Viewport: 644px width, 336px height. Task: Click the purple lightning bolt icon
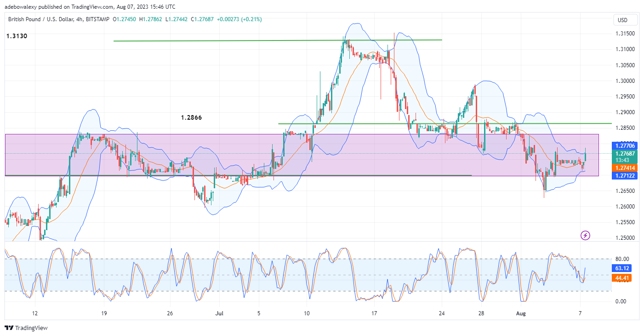(x=585, y=236)
